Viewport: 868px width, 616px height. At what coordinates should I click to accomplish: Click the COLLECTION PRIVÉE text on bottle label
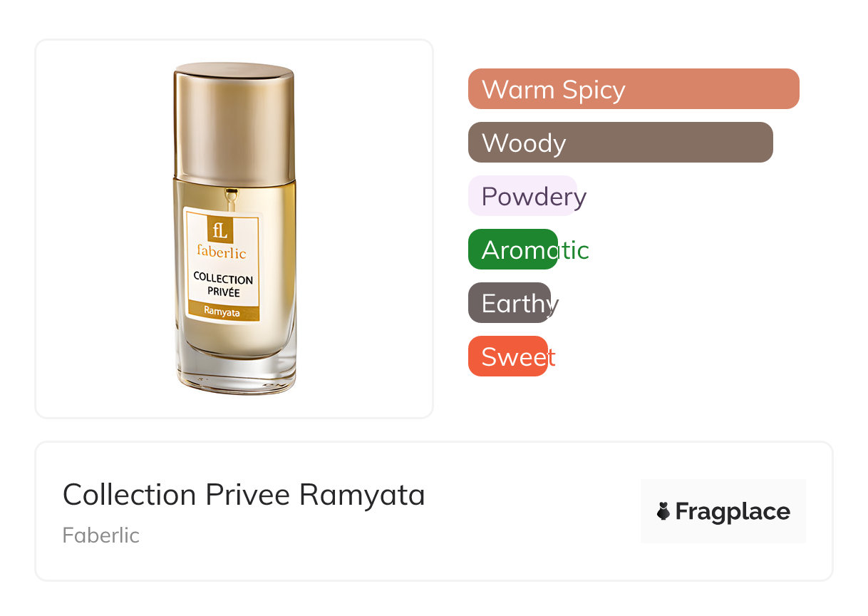click(x=222, y=285)
